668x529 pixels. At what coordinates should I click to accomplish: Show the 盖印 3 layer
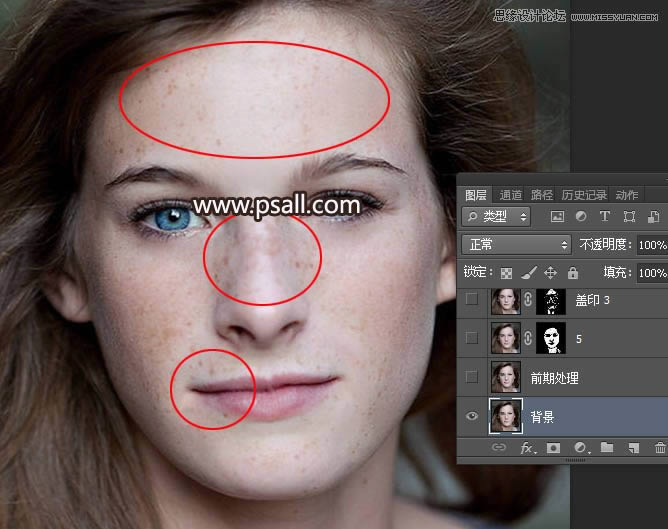(x=472, y=299)
